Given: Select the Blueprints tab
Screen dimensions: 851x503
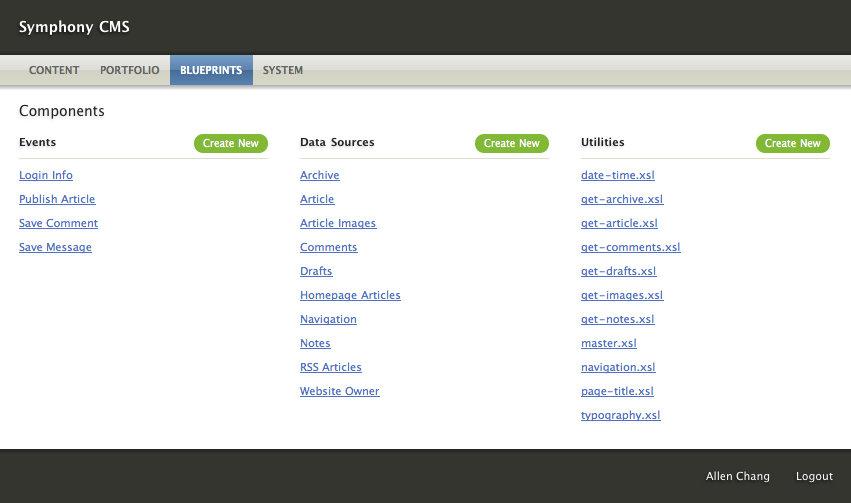Looking at the screenshot, I should point(211,70).
